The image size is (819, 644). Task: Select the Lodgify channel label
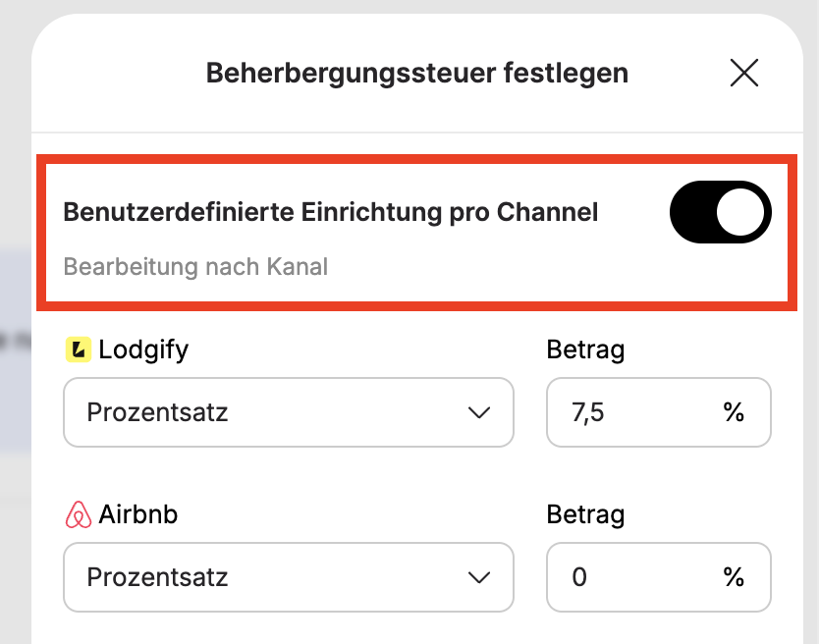143,349
